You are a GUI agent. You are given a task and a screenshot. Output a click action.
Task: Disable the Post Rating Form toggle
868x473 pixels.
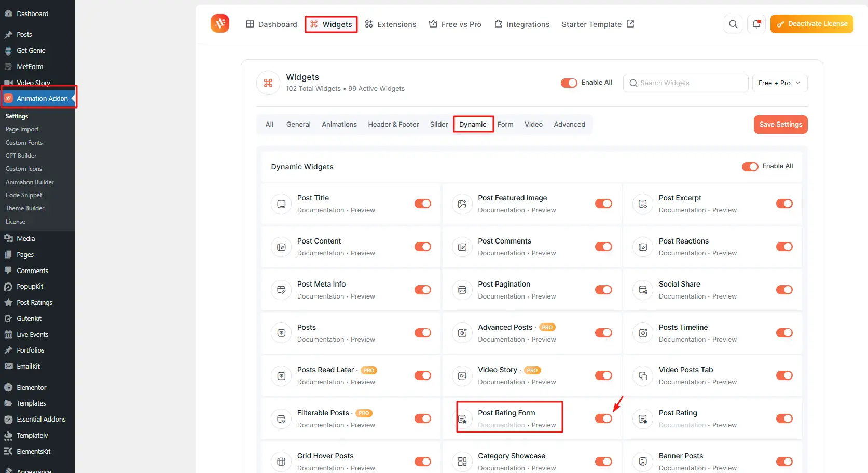tap(603, 418)
